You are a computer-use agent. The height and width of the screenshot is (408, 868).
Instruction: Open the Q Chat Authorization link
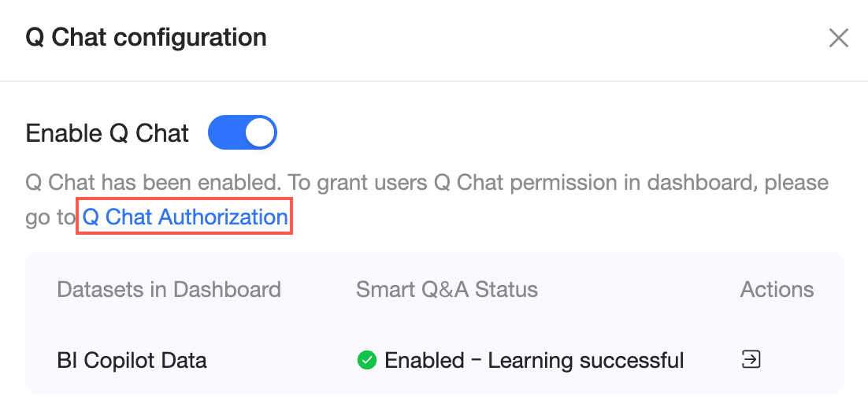click(x=185, y=217)
